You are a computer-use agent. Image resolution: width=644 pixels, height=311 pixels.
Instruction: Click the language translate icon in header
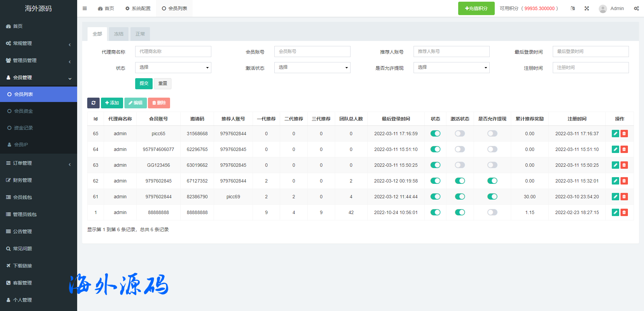click(x=573, y=8)
